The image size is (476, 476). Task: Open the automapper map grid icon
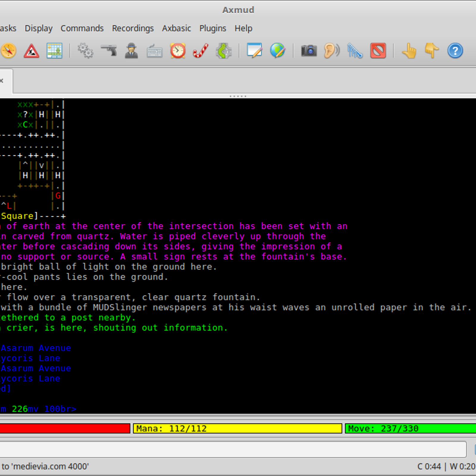tap(54, 51)
